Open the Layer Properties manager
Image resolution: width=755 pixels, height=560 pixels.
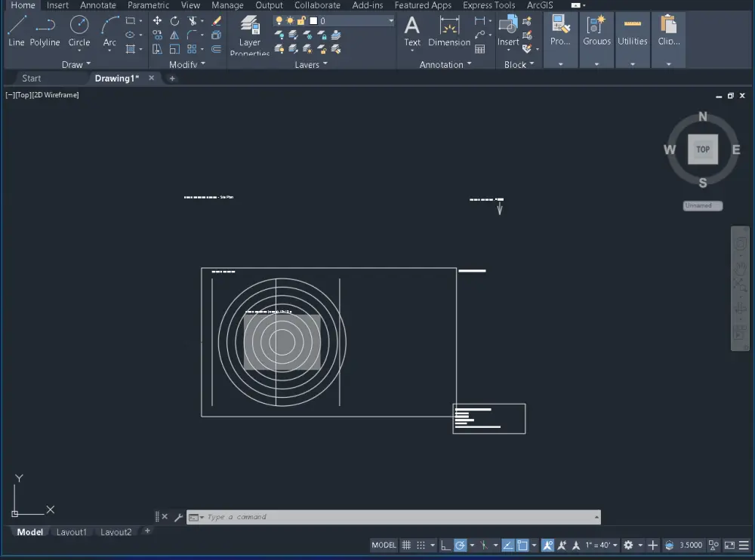[249, 33]
